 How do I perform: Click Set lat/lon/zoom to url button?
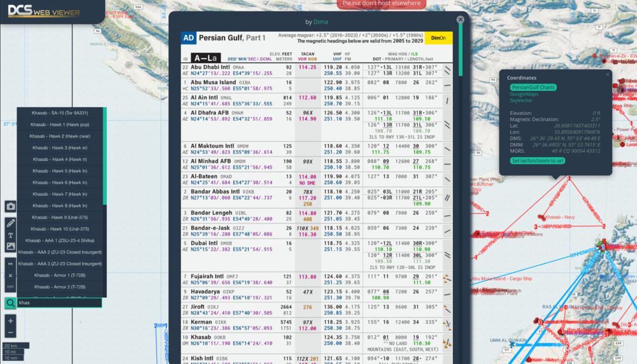point(538,161)
